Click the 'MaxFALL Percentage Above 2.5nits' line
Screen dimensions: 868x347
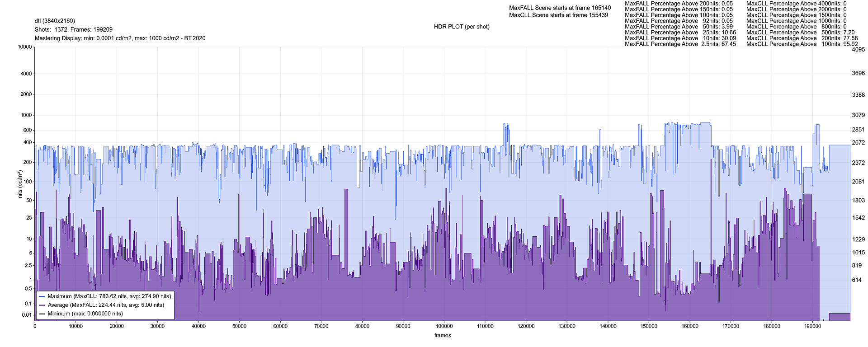[x=680, y=44]
